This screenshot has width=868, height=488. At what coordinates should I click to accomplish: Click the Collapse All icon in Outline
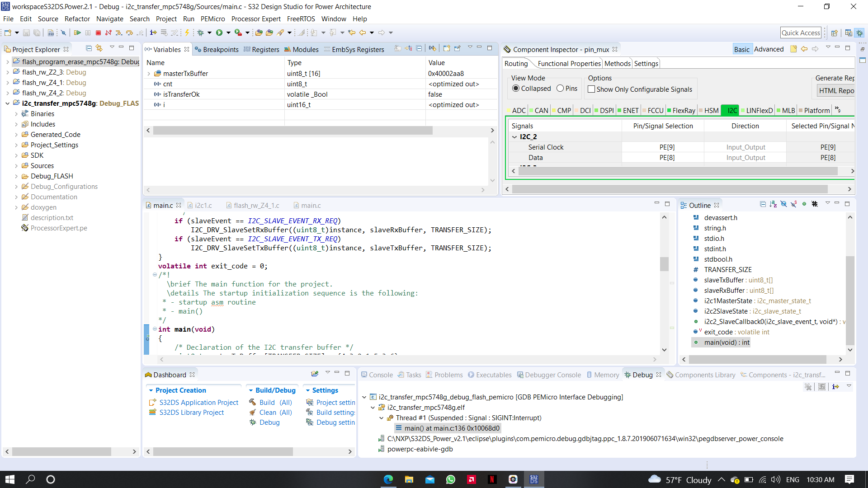pyautogui.click(x=763, y=204)
